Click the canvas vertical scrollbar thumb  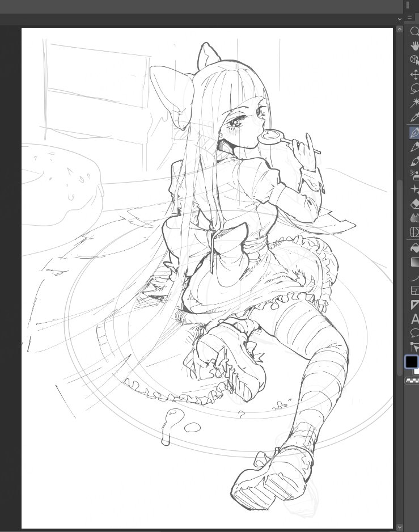click(x=399, y=277)
